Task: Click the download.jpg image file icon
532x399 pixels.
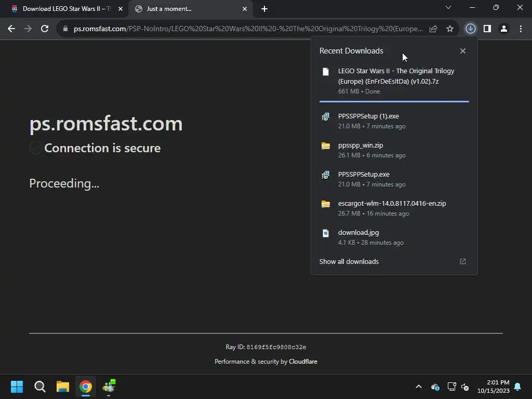Action: coord(326,233)
